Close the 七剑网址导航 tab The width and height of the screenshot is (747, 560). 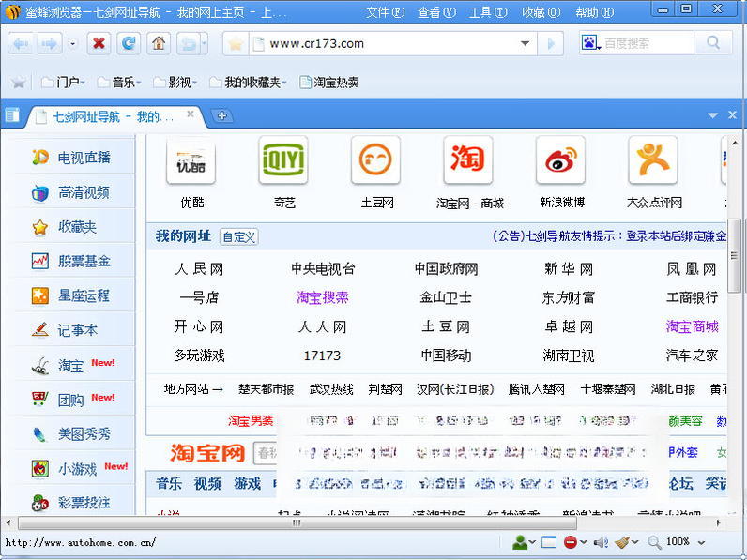(191, 114)
